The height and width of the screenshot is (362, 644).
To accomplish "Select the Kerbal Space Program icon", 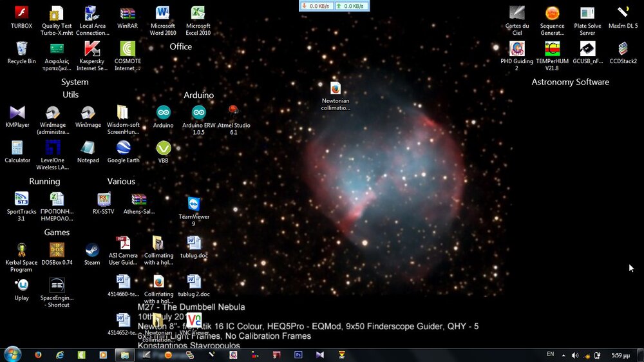I will (21, 251).
